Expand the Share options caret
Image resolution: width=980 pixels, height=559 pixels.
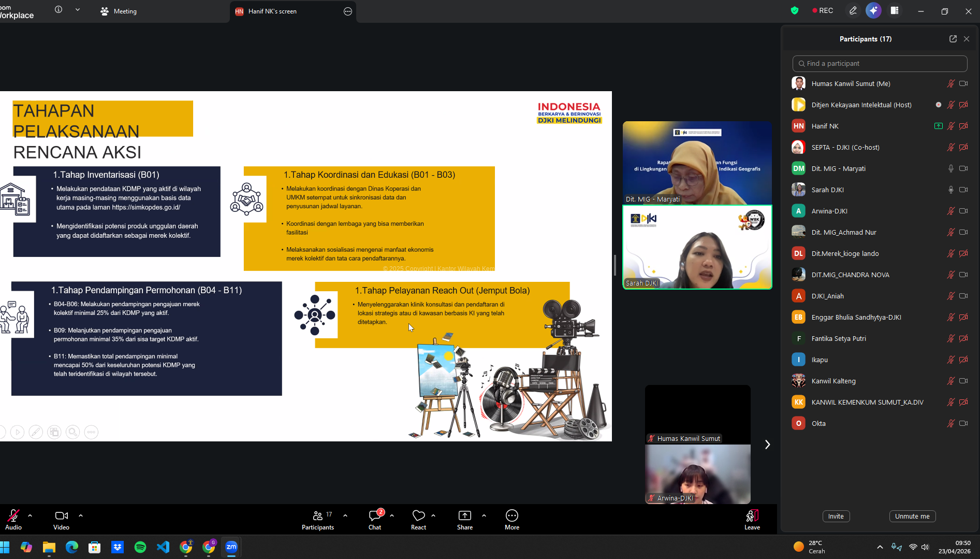[484, 515]
